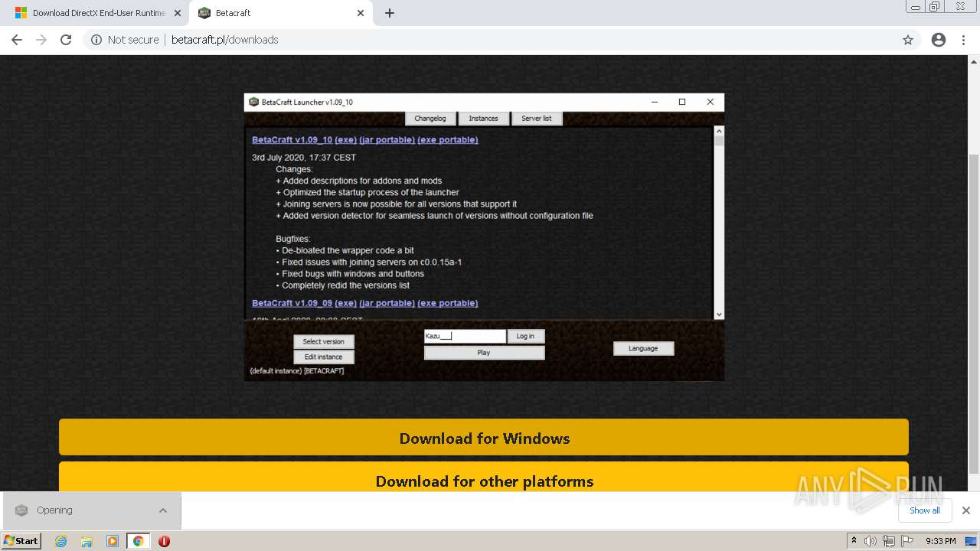Click the Play button in the launcher
This screenshot has width=980, height=551.
[x=484, y=353]
